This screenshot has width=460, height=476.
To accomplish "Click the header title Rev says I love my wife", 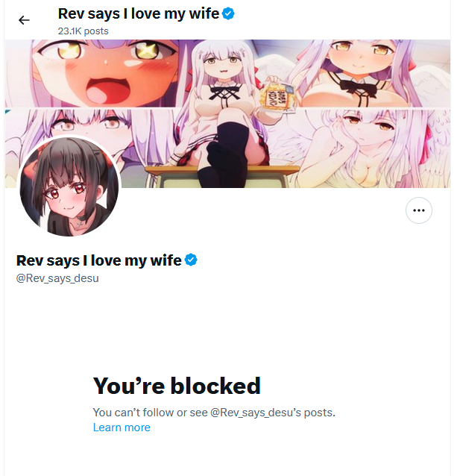I will tap(139, 13).
